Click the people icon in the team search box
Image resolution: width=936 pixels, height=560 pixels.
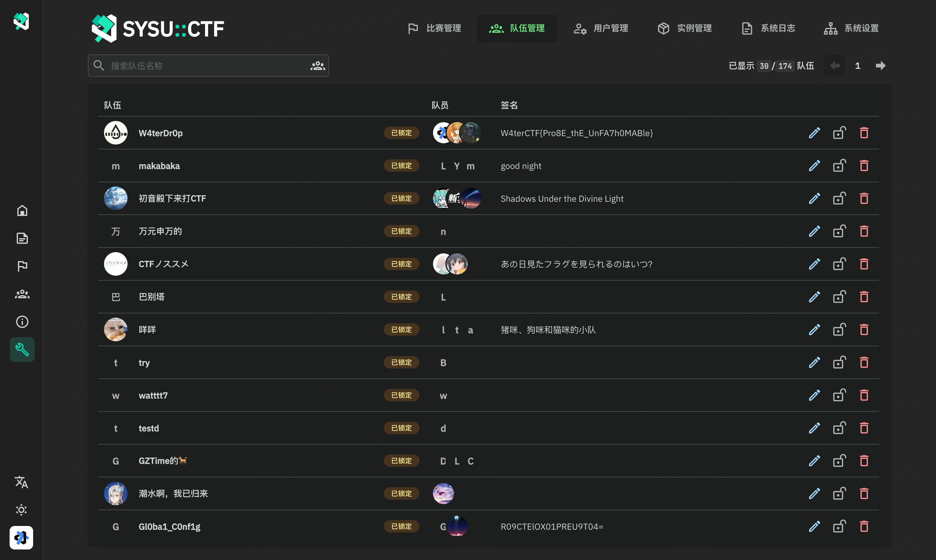pos(317,66)
